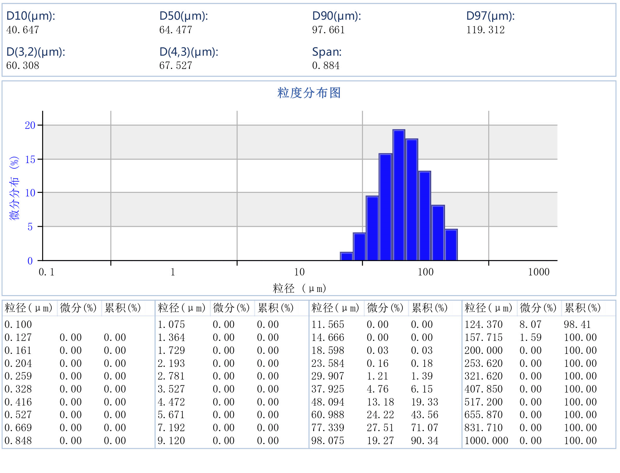Viewport: 620px width, 473px height.
Task: Click the leftmost shortest histogram bar
Action: click(x=346, y=256)
